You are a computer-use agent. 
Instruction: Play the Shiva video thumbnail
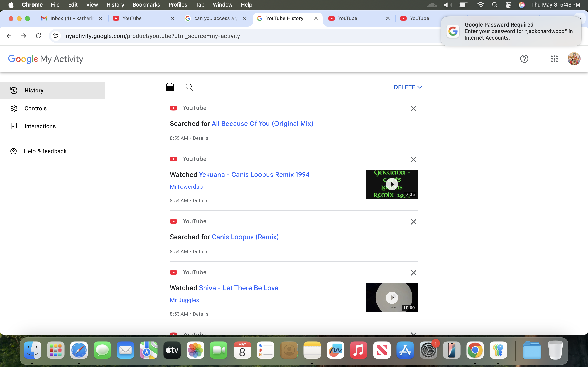[392, 298]
